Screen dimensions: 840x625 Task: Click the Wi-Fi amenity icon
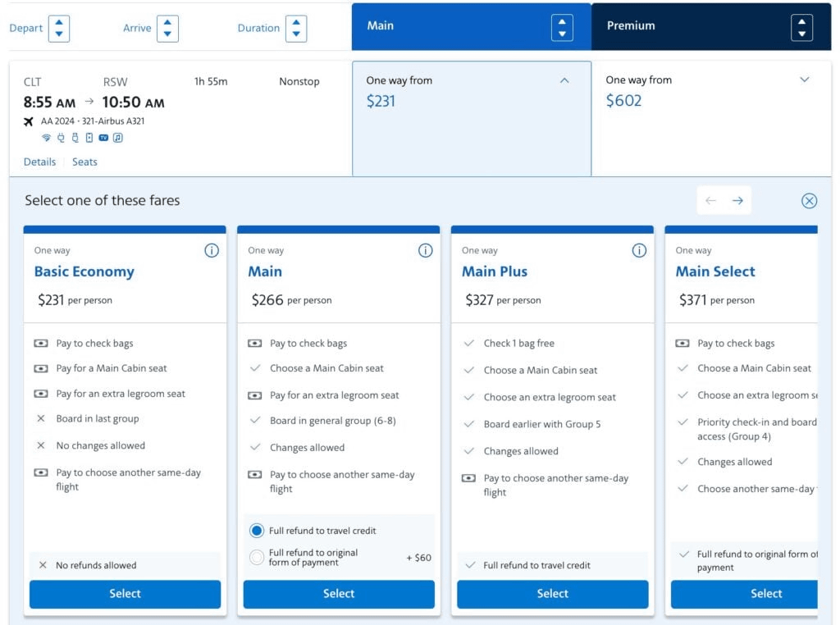point(47,138)
